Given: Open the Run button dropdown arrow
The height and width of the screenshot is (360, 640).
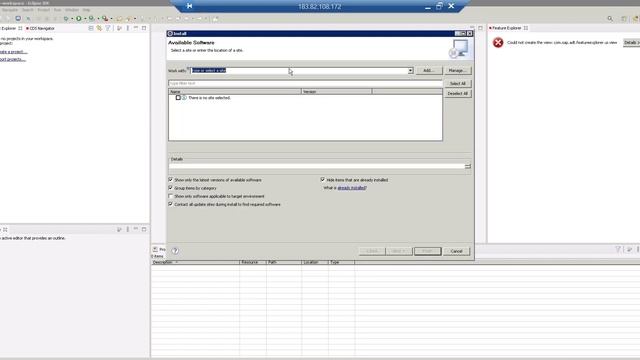Looking at the screenshot, I should [x=85, y=19].
